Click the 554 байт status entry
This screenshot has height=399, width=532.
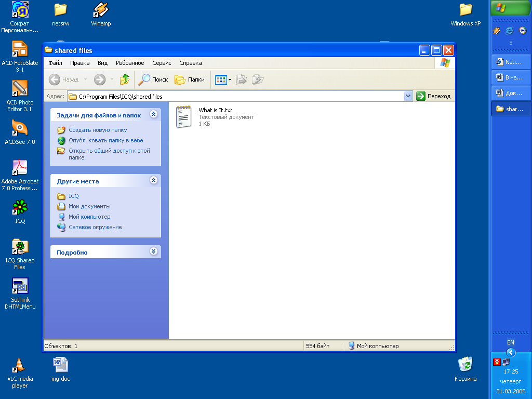point(317,346)
